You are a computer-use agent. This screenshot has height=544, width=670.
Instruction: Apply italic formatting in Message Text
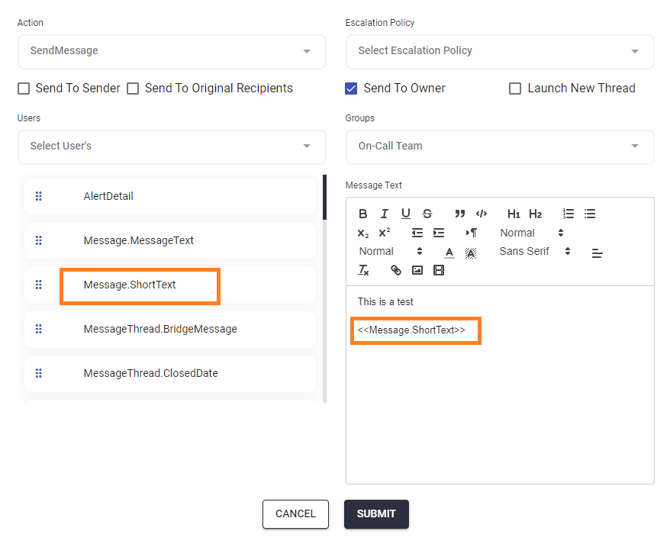click(x=384, y=214)
